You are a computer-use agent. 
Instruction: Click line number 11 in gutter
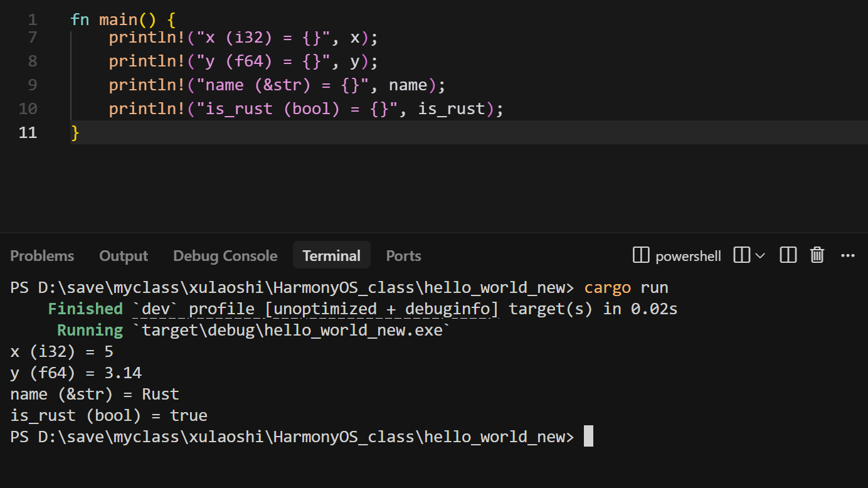pyautogui.click(x=28, y=132)
